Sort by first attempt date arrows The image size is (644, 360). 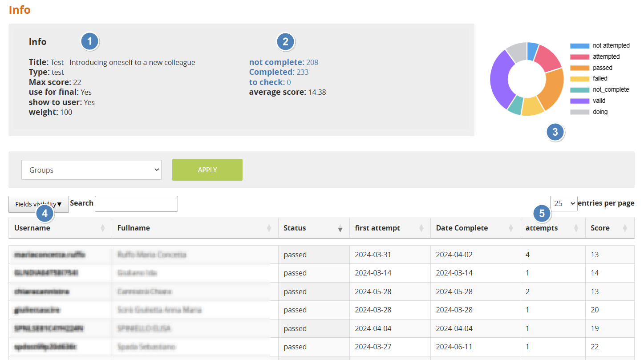coord(421,228)
